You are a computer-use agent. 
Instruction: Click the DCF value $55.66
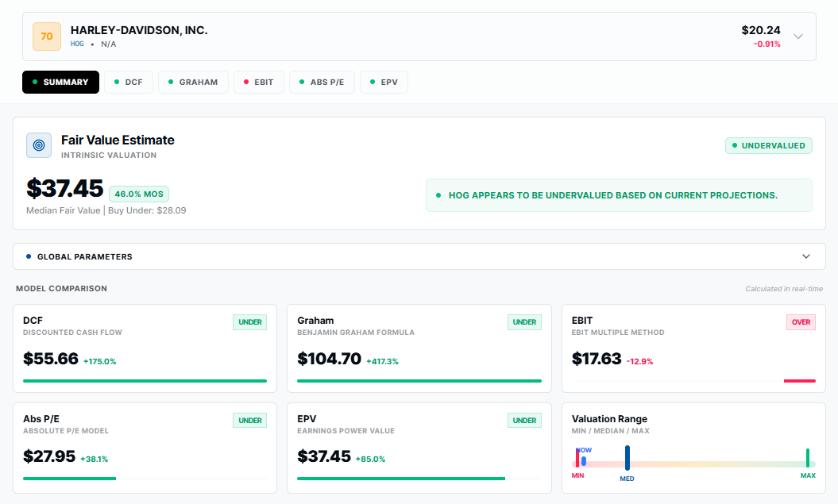51,359
